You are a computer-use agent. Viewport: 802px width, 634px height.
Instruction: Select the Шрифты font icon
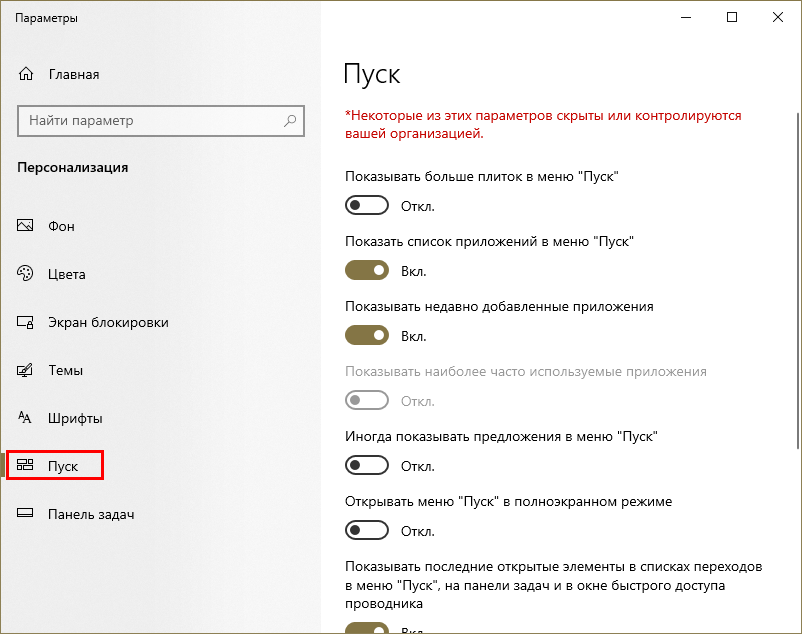27,418
